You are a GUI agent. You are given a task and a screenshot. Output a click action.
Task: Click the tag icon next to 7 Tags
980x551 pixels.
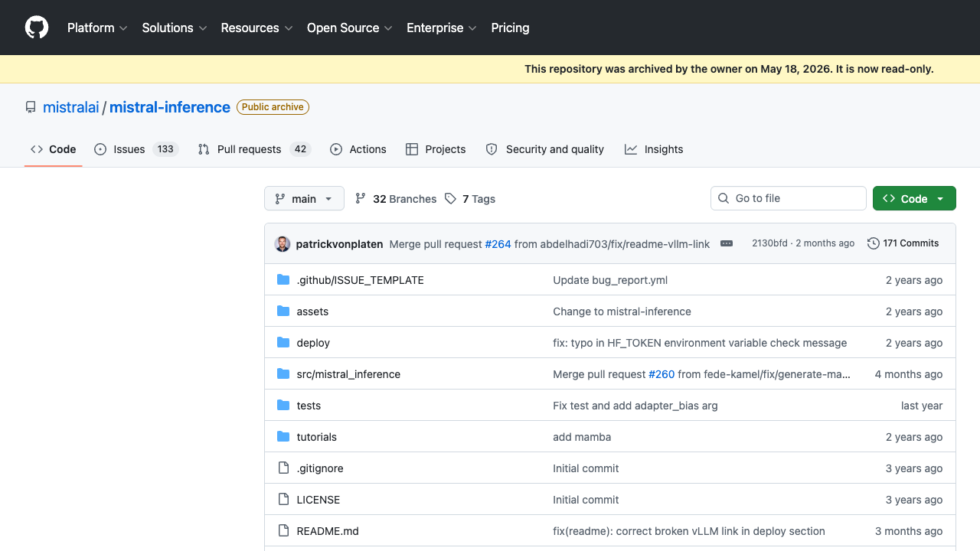[450, 198]
